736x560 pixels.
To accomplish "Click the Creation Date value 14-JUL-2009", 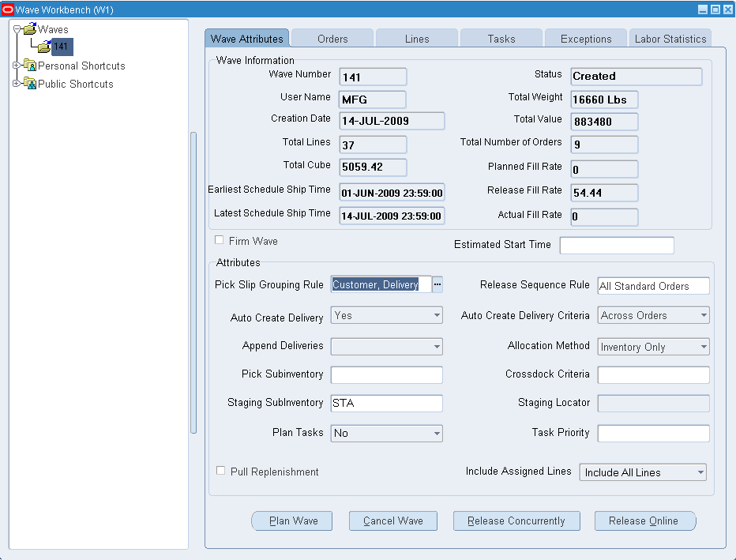I will pos(392,121).
